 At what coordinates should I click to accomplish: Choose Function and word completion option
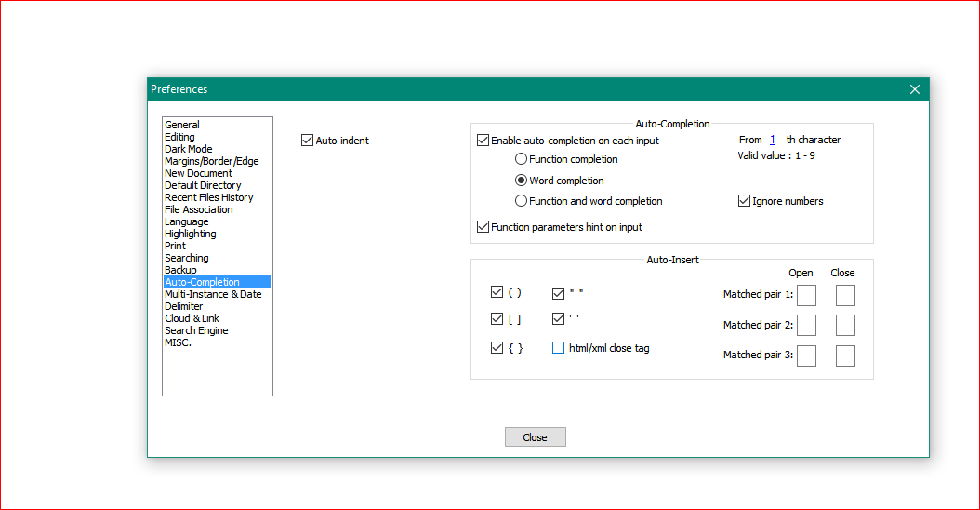point(521,201)
